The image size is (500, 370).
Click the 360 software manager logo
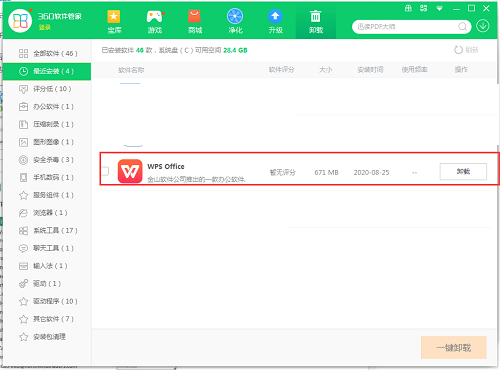[x=20, y=21]
